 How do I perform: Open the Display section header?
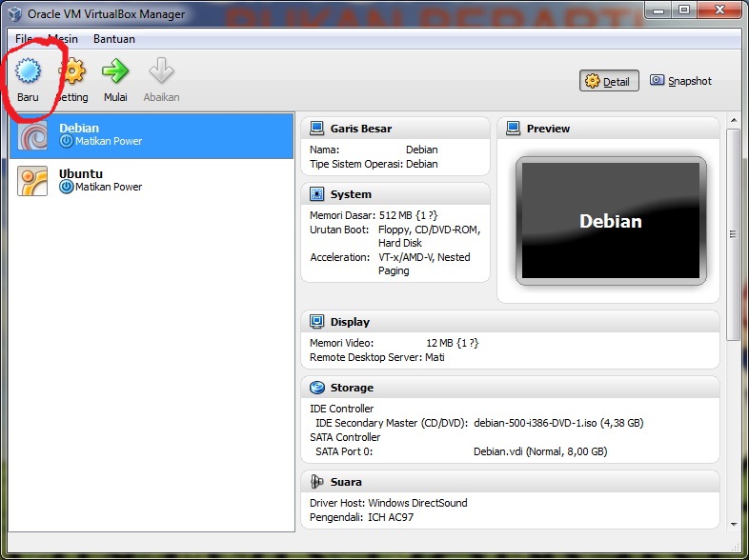[x=510, y=322]
